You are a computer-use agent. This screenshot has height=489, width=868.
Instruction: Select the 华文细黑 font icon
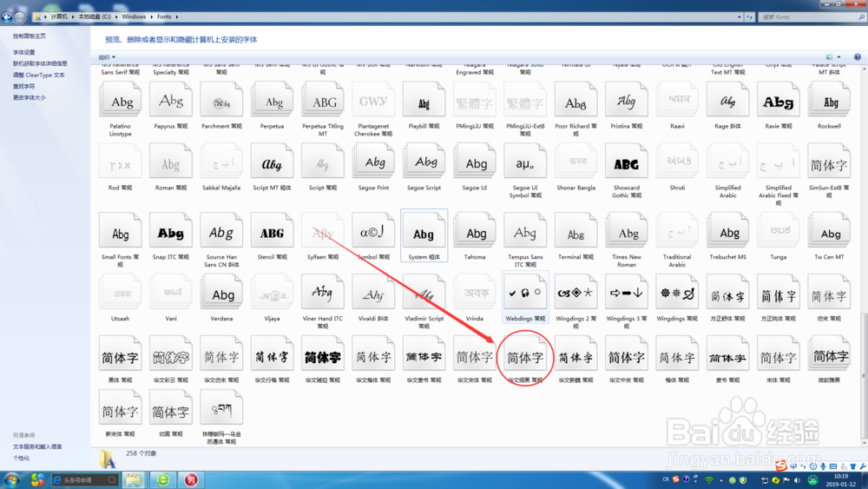point(525,354)
